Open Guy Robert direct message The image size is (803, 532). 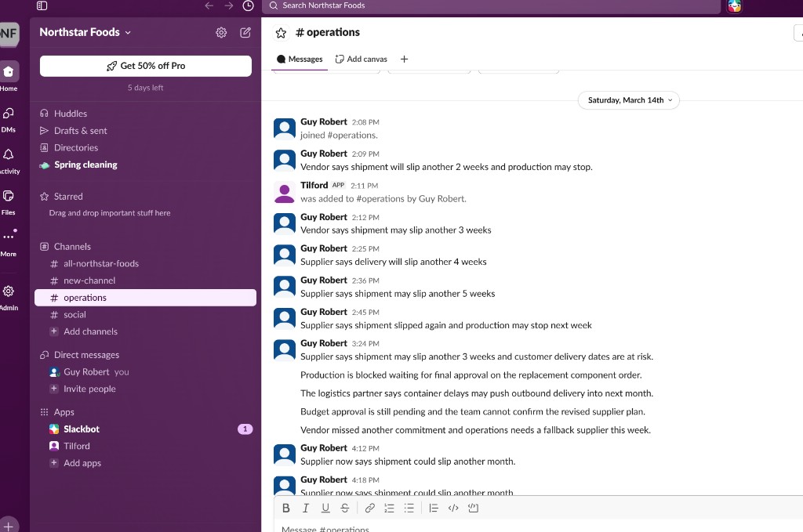[x=145, y=372]
